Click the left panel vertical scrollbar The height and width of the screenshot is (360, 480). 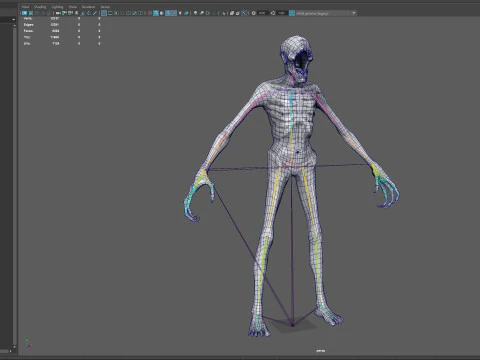tap(14, 187)
